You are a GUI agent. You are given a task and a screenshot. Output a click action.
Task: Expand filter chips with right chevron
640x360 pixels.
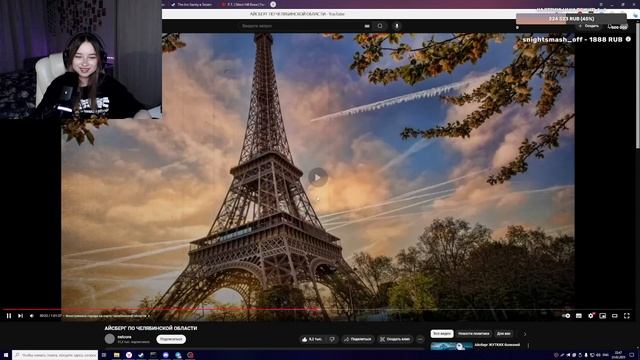pos(525,333)
